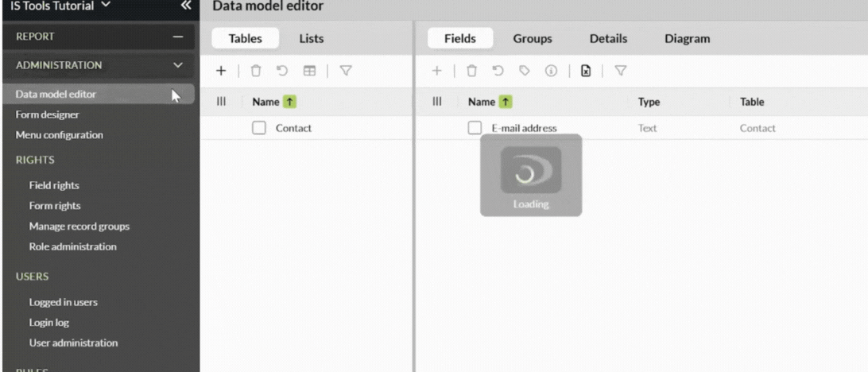Click the table layout icon in Tables toolbar

pos(307,71)
